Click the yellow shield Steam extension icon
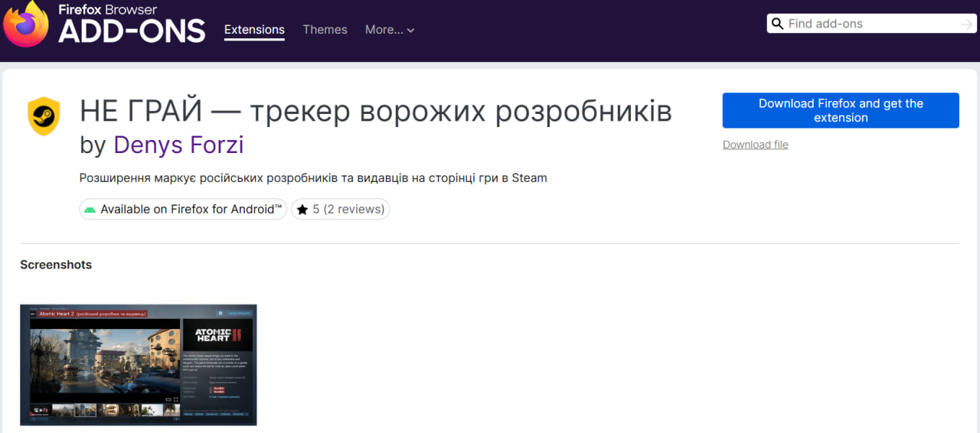The image size is (980, 433). (x=44, y=116)
